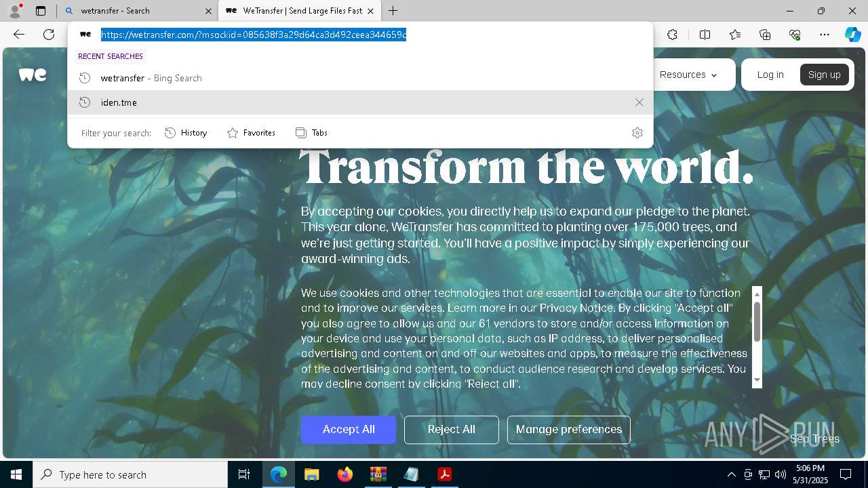The width and height of the screenshot is (868, 488).
Task: Launch Firefox from taskbar
Action: [344, 474]
